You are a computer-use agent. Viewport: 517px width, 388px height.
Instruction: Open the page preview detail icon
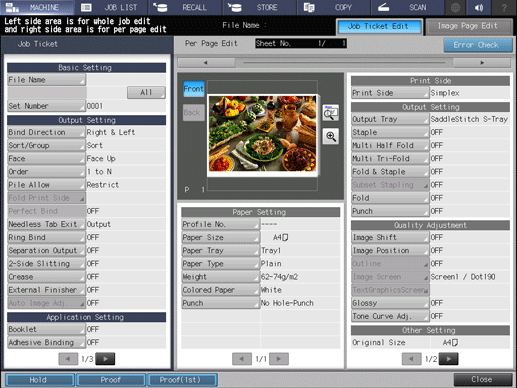point(331,113)
